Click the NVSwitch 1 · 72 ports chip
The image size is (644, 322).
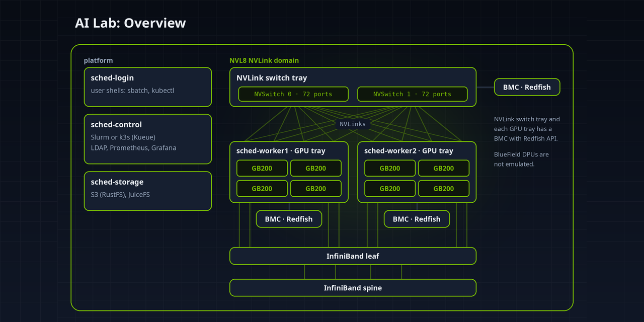click(413, 94)
